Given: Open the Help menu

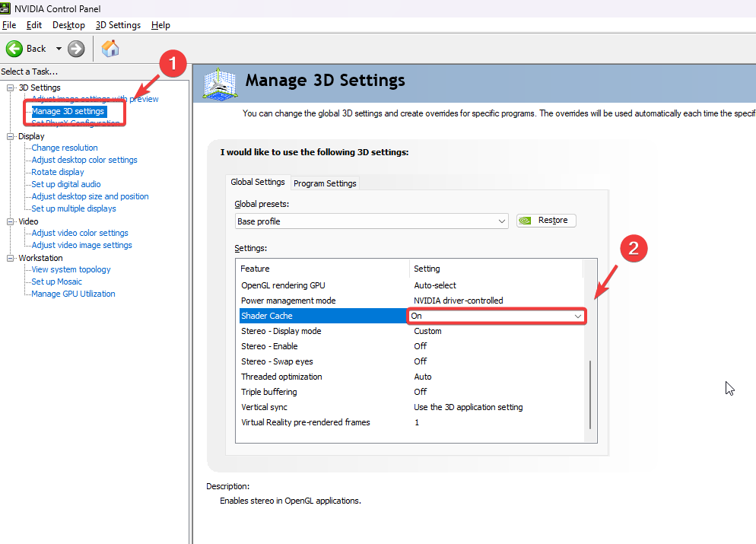Looking at the screenshot, I should coord(160,25).
